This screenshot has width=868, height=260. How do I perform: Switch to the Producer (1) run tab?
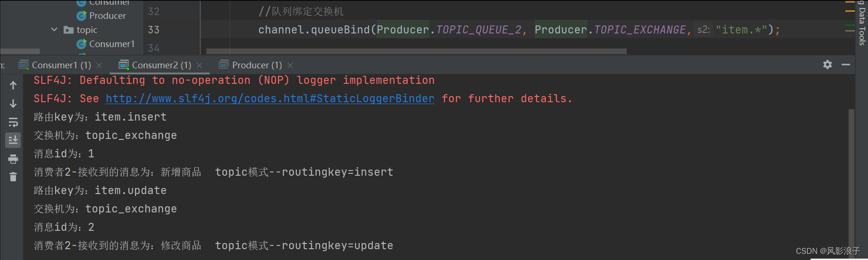coord(257,65)
